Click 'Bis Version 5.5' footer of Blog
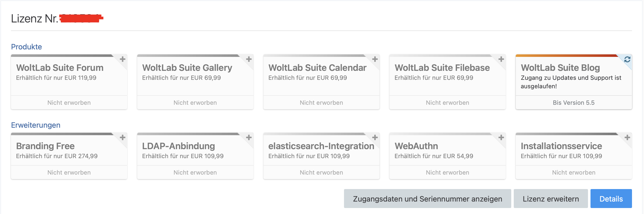Viewport: 644px width, 214px height. (573, 103)
